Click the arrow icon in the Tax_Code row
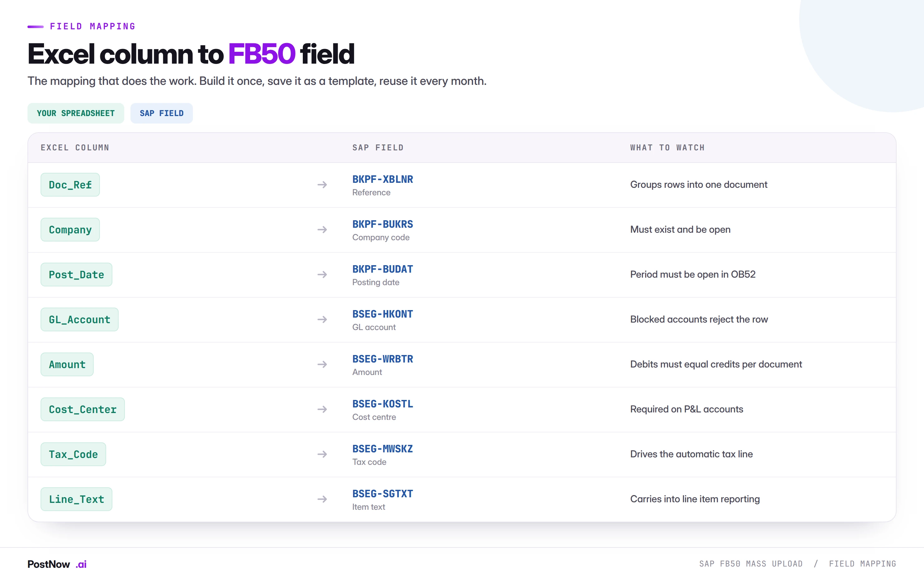 (x=322, y=454)
